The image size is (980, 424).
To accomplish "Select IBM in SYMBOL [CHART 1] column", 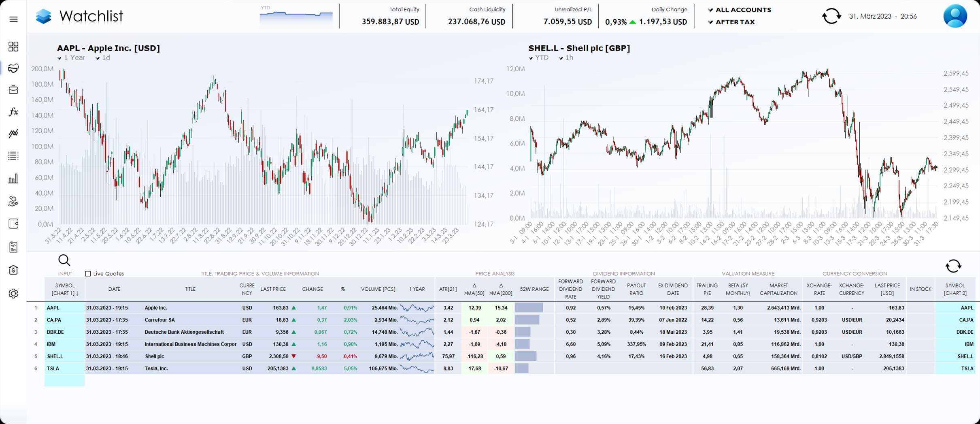I will click(x=64, y=344).
